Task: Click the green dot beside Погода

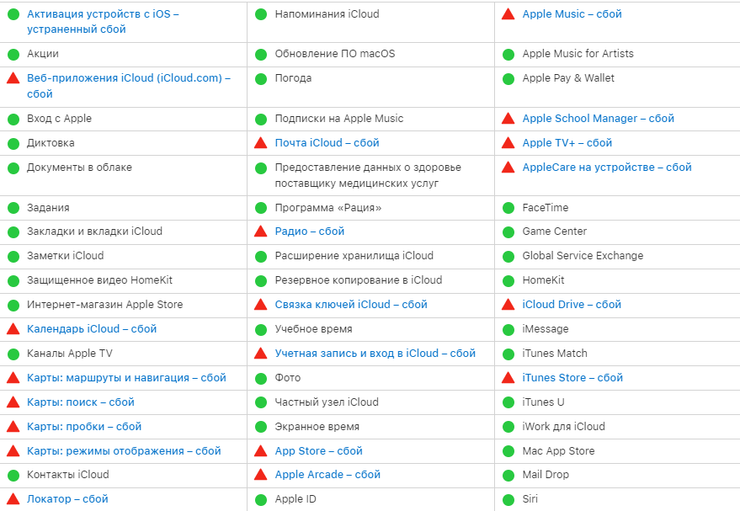Action: point(261,78)
